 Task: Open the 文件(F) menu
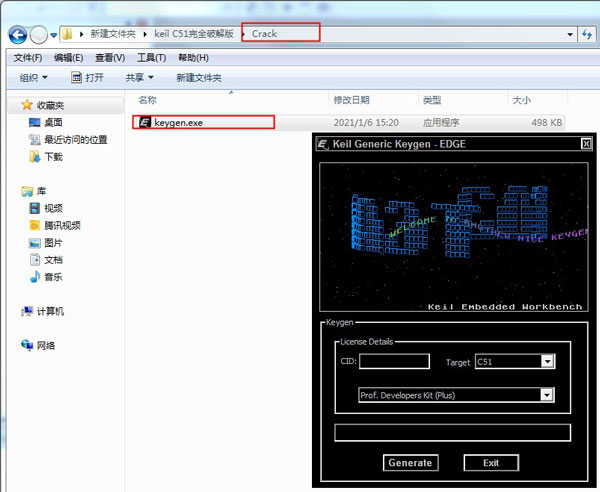pos(27,57)
